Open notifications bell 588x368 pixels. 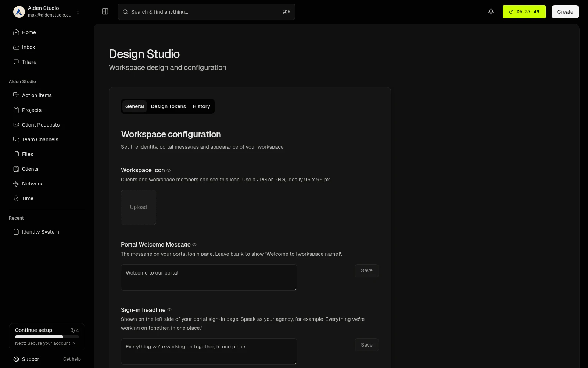[491, 12]
